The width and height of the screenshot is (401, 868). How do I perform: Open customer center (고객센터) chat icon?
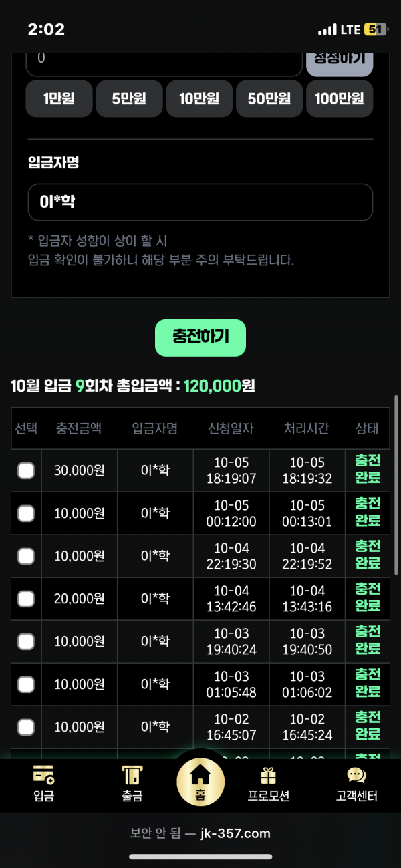pyautogui.click(x=356, y=776)
